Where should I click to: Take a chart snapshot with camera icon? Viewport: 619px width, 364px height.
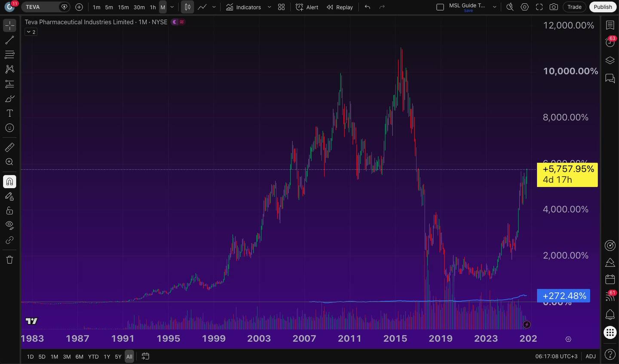point(554,7)
